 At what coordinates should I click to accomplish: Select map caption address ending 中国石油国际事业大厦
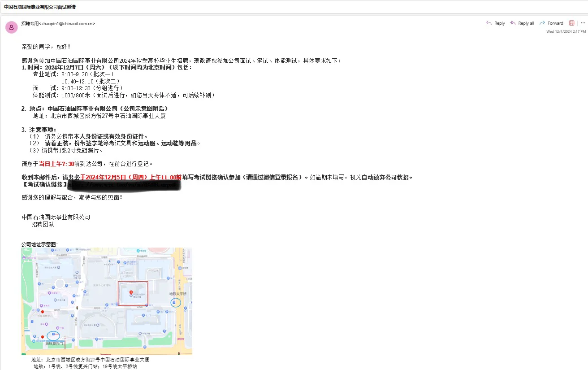90,360
